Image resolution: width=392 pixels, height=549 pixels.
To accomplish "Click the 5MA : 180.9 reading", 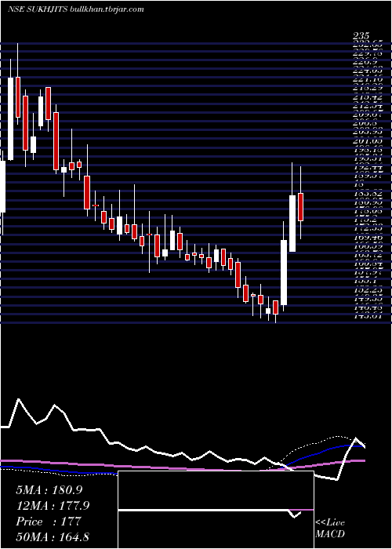I will pyautogui.click(x=49, y=490).
